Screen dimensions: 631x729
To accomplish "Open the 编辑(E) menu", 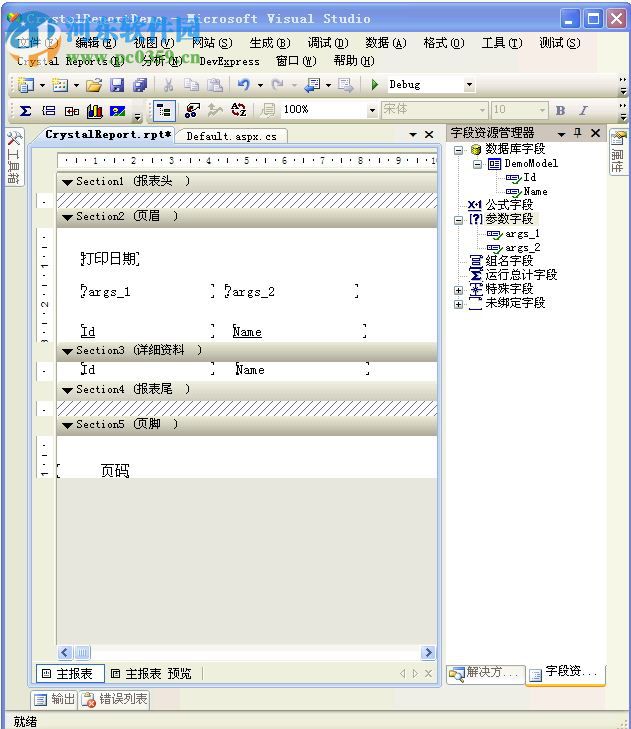I will [x=95, y=43].
